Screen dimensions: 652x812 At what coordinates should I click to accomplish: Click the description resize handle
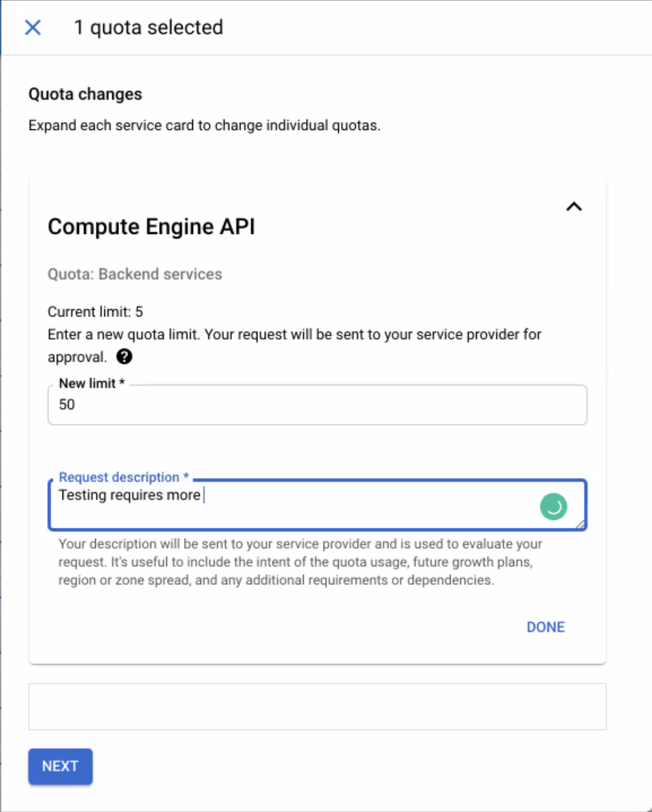(x=581, y=525)
